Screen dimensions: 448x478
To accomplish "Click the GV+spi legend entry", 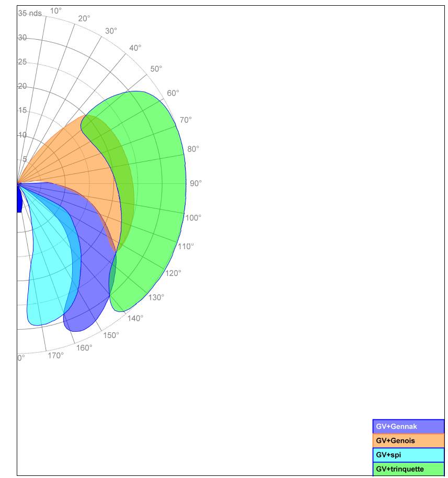I will tap(408, 455).
